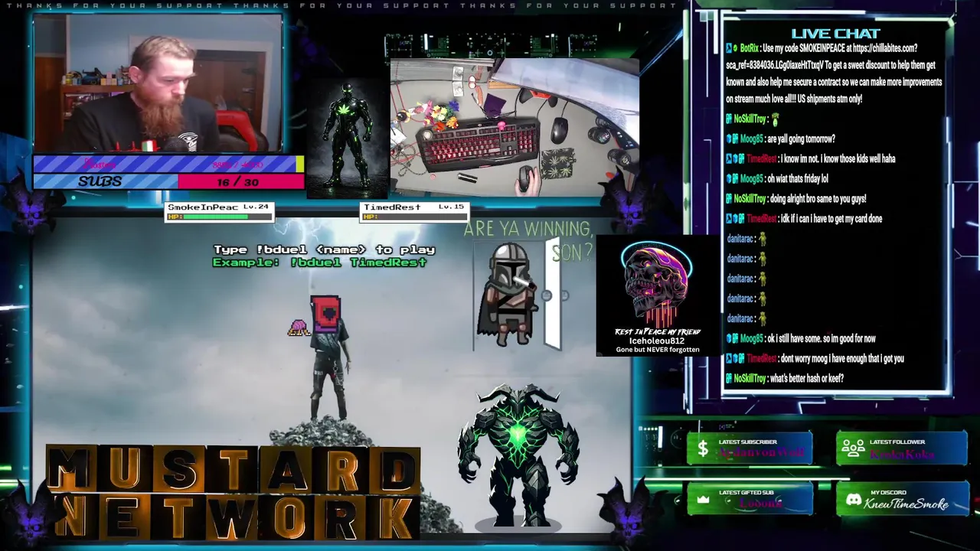Click the crown icon on Latest Gifted Sub
The width and height of the screenshot is (980, 551).
coord(703,500)
